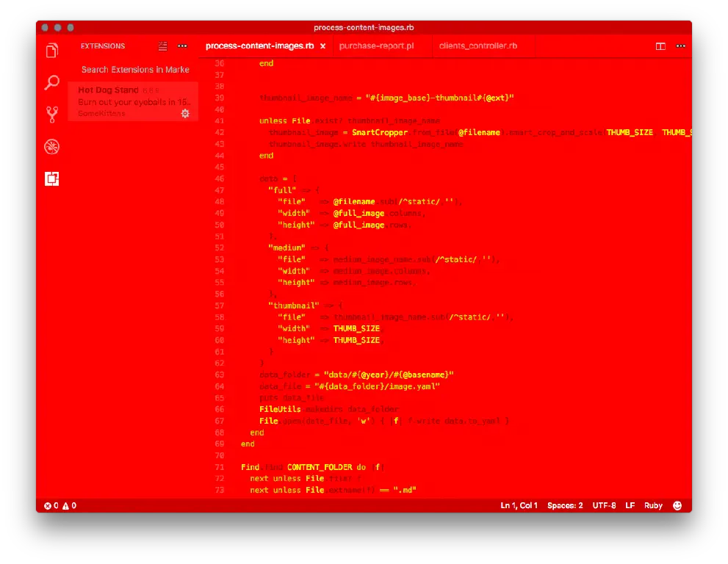The width and height of the screenshot is (728, 564).
Task: Select the Hot Dog Stand extension entry
Action: [133, 101]
